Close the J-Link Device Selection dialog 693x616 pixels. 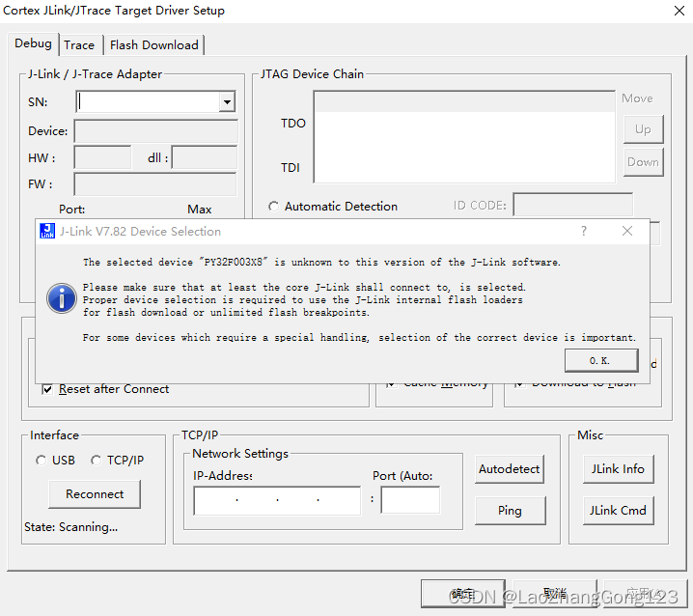pyautogui.click(x=627, y=231)
